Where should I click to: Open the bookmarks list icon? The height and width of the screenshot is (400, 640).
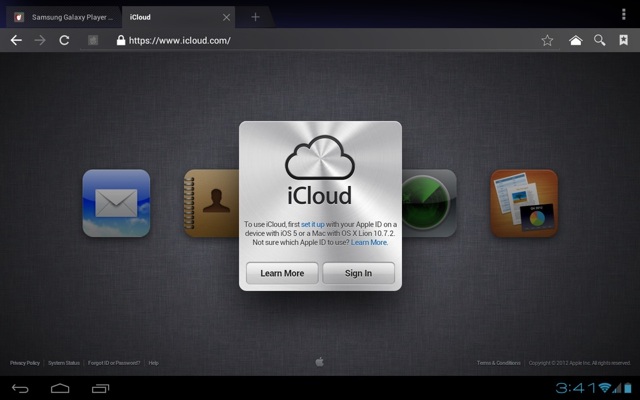point(623,40)
